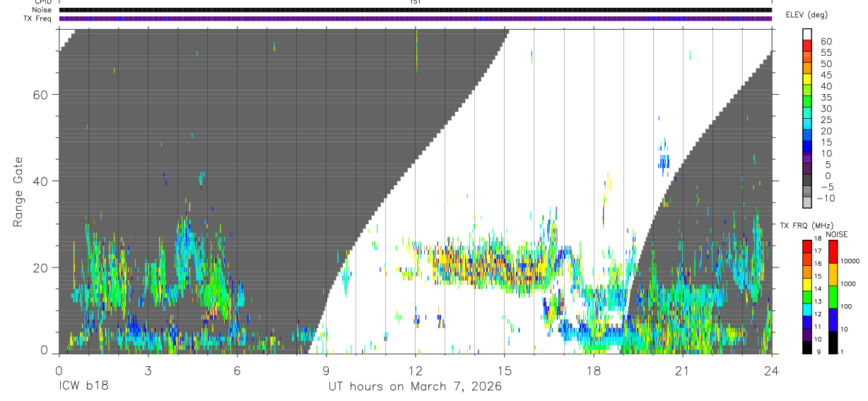Click the 12 hour mark on time axis

pos(416,371)
